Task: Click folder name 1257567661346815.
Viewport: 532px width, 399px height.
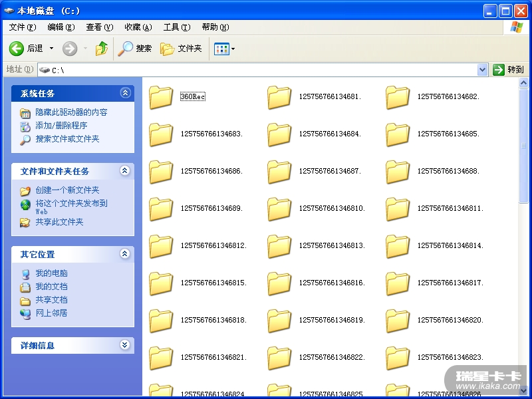Action: [213, 283]
